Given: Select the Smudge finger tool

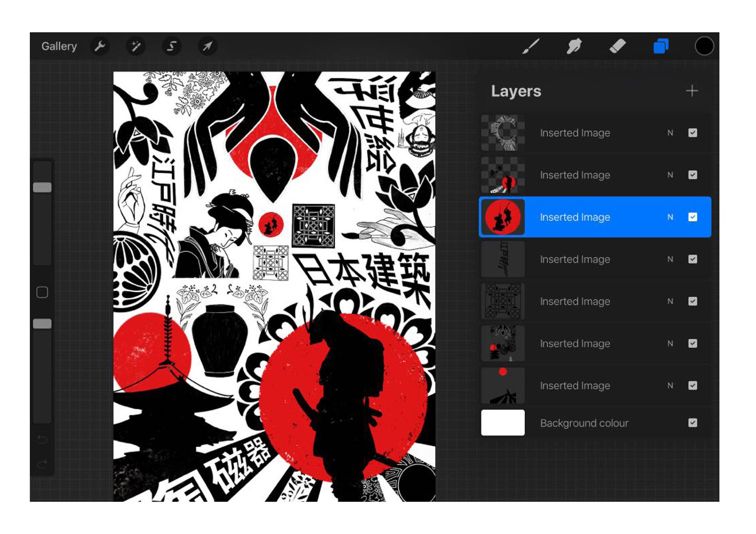Looking at the screenshot, I should [574, 46].
